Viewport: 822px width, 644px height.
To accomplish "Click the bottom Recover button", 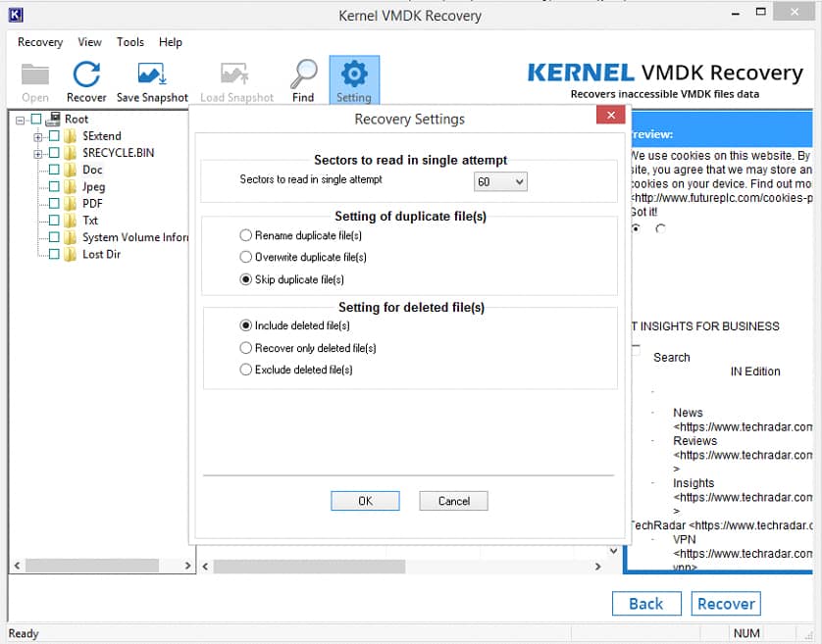I will [x=726, y=604].
